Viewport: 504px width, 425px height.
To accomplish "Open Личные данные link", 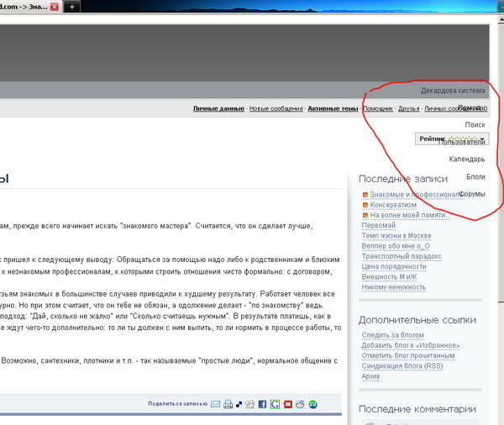I will click(x=218, y=108).
